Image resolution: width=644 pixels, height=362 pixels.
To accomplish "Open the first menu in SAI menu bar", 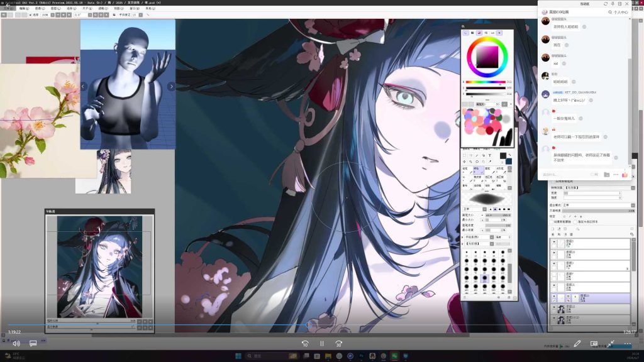I will pyautogui.click(x=8, y=8).
